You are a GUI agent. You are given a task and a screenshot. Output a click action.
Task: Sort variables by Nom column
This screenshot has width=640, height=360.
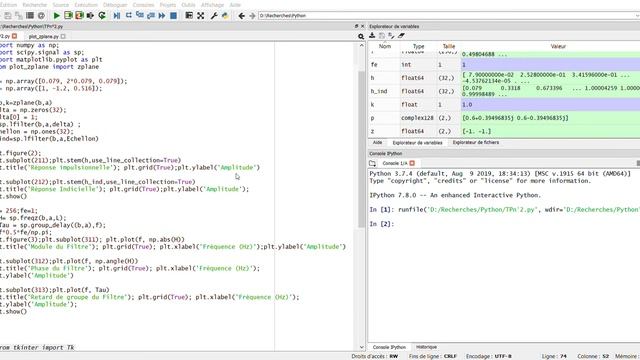coord(384,46)
